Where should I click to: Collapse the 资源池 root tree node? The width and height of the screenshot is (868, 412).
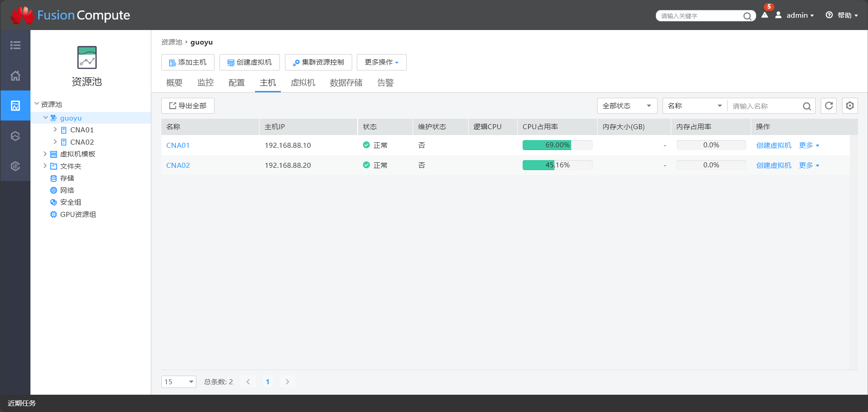click(x=37, y=104)
